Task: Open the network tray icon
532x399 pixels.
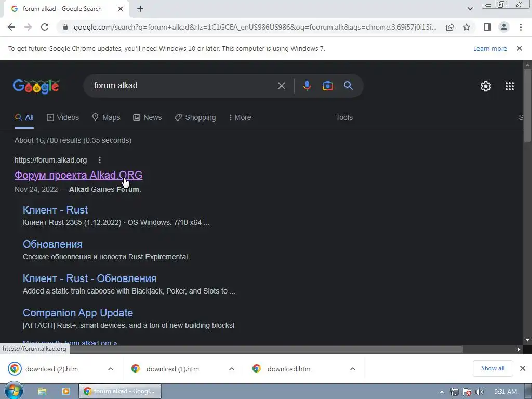Action: click(454, 392)
